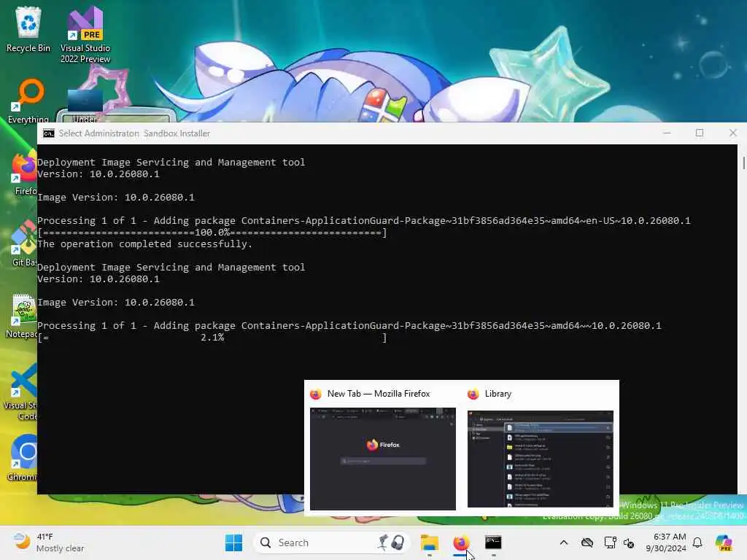Screen dimensions: 747x560
Task: Open the cloud sync tray icon
Action: [587, 542]
